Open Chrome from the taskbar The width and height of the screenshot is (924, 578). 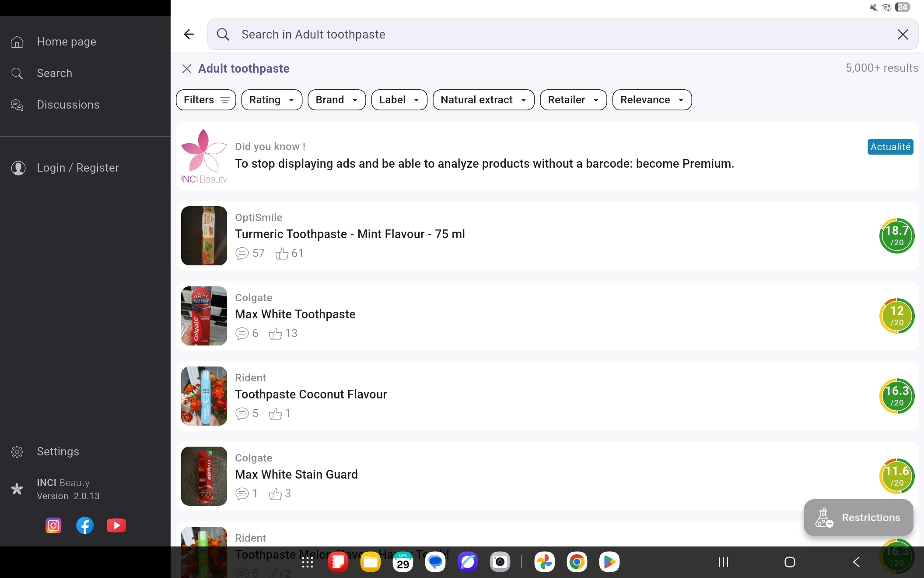(x=577, y=562)
